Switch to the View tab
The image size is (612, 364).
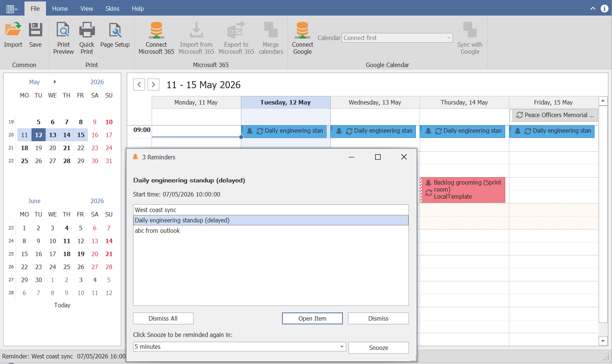pyautogui.click(x=87, y=9)
